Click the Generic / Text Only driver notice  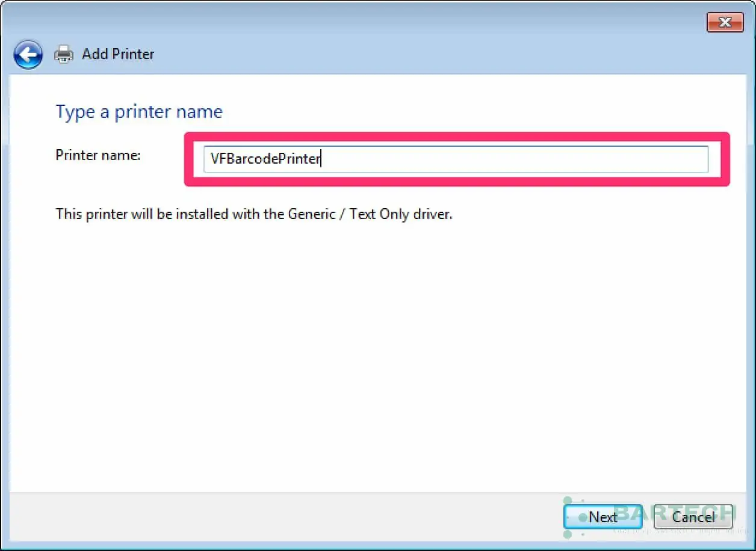[254, 214]
